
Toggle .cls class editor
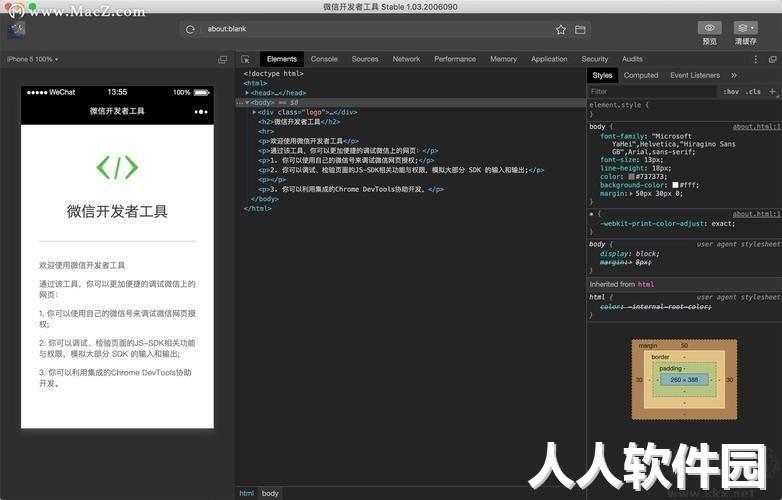753,92
